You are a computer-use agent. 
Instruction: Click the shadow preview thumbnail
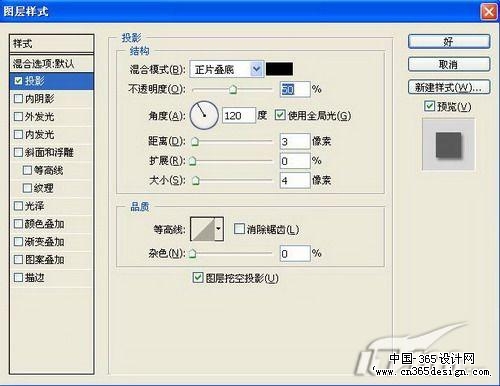click(x=448, y=144)
